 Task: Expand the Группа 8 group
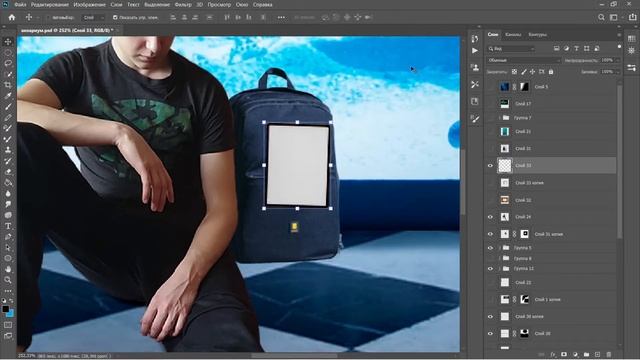point(500,258)
